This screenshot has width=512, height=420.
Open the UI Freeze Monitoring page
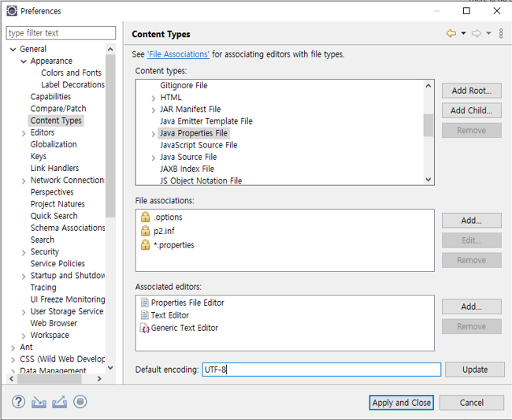[68, 299]
